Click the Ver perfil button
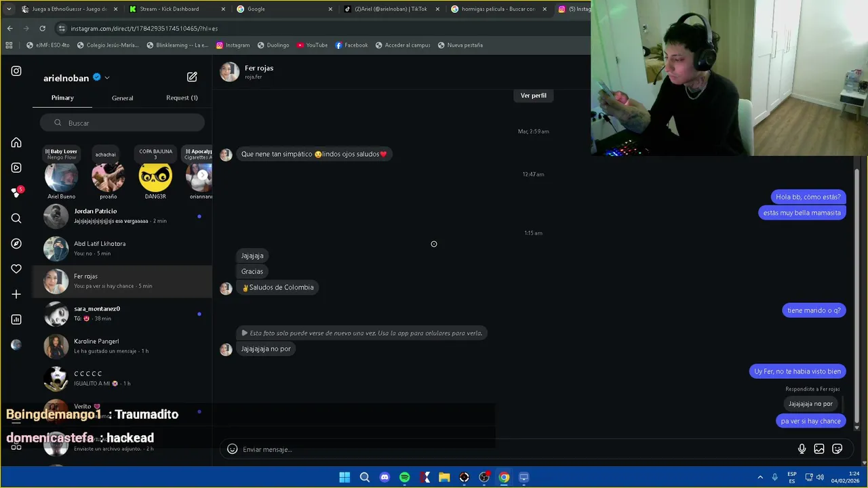 [x=533, y=96]
